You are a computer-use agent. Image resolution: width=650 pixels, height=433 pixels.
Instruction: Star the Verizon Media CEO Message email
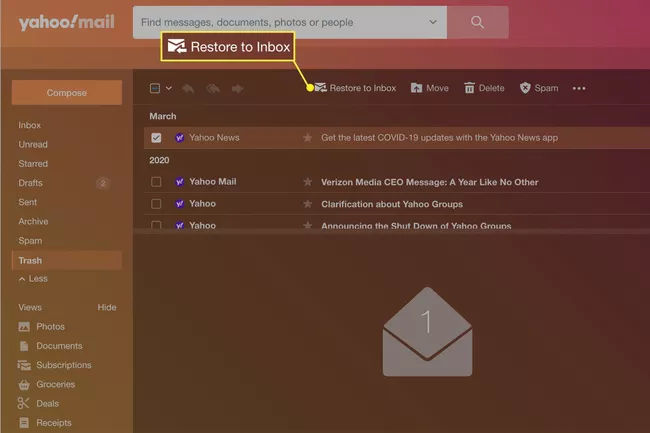308,182
